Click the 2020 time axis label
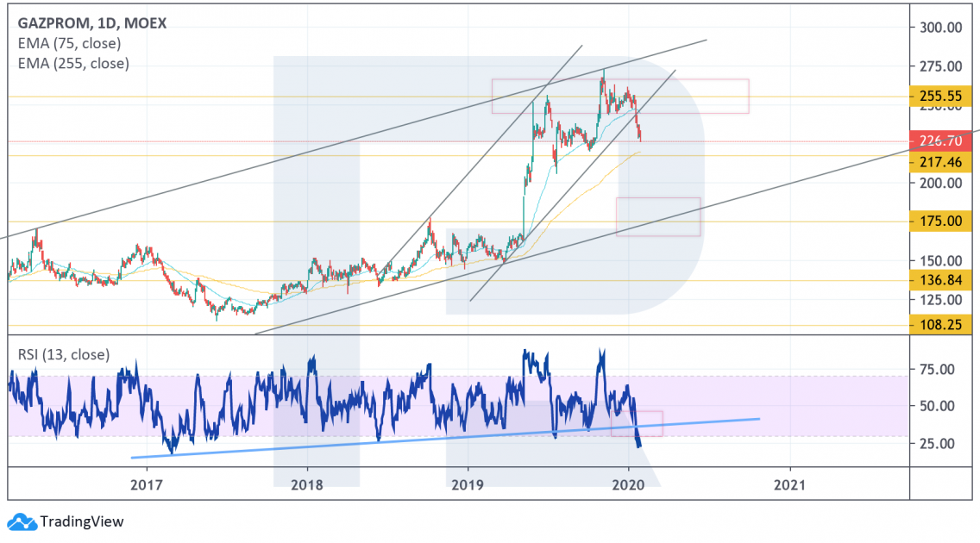Viewport: 980px width, 543px height. click(628, 485)
